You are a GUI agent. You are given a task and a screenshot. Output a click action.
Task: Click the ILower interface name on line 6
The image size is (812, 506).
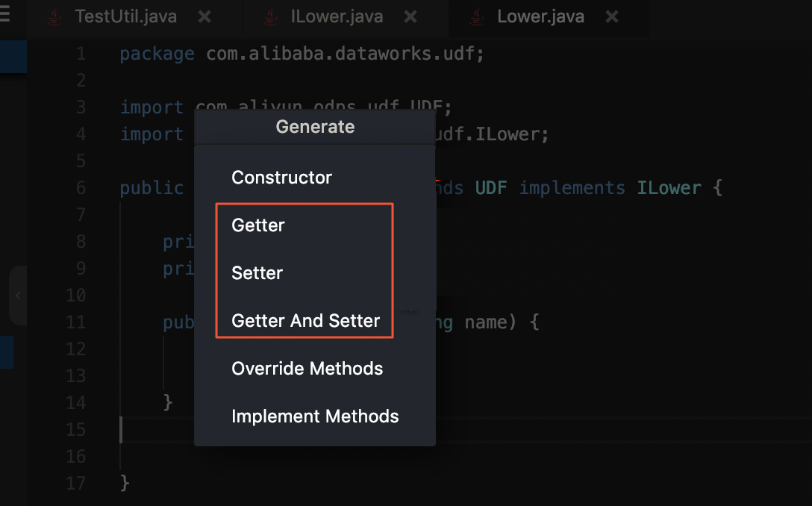(x=669, y=187)
